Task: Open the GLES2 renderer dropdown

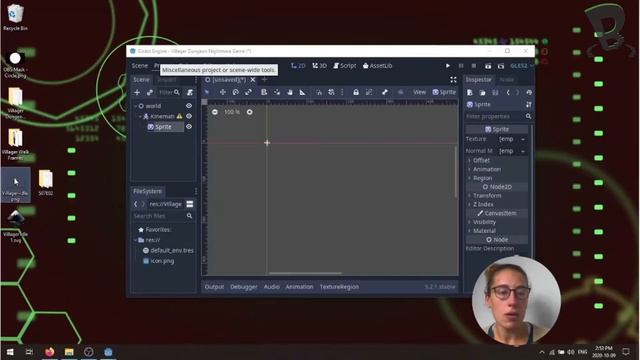Action: [x=522, y=66]
